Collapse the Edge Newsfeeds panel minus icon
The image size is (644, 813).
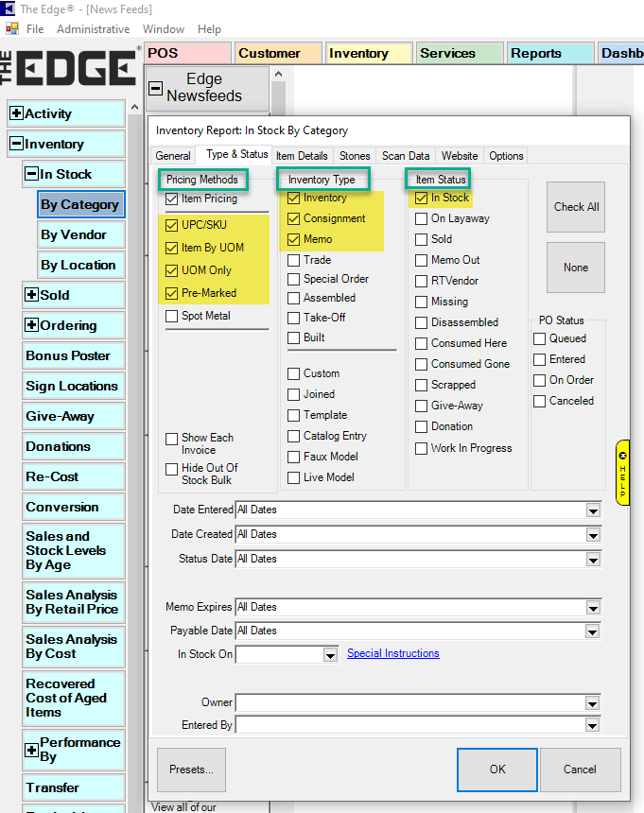(x=156, y=88)
